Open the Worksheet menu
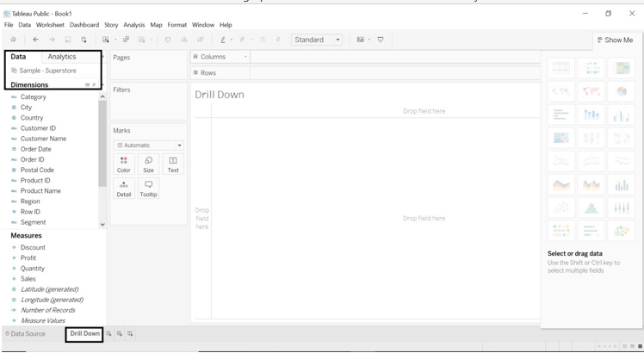 50,25
